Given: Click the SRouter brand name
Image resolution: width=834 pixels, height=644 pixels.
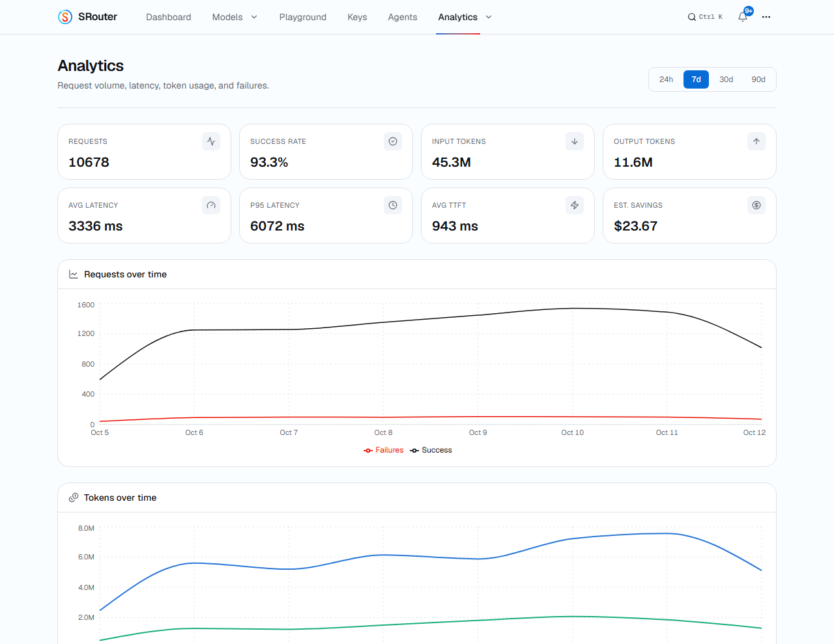Looking at the screenshot, I should [x=98, y=17].
